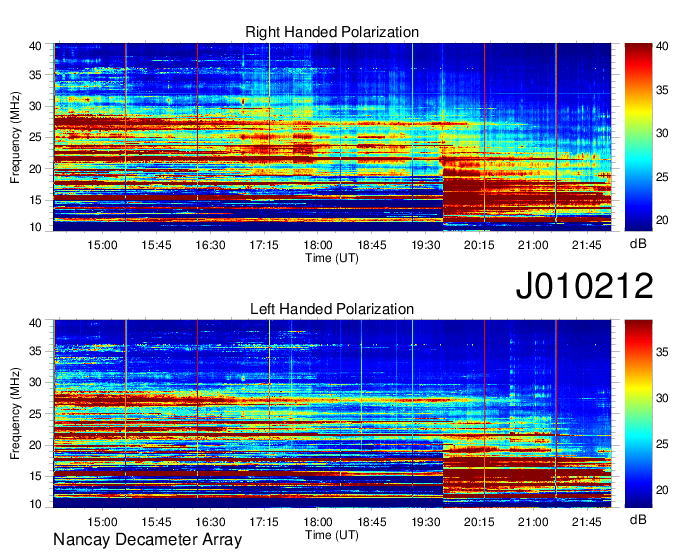680x552 pixels.
Task: Click the Right Handed spectrogram plot area
Action: [x=332, y=137]
